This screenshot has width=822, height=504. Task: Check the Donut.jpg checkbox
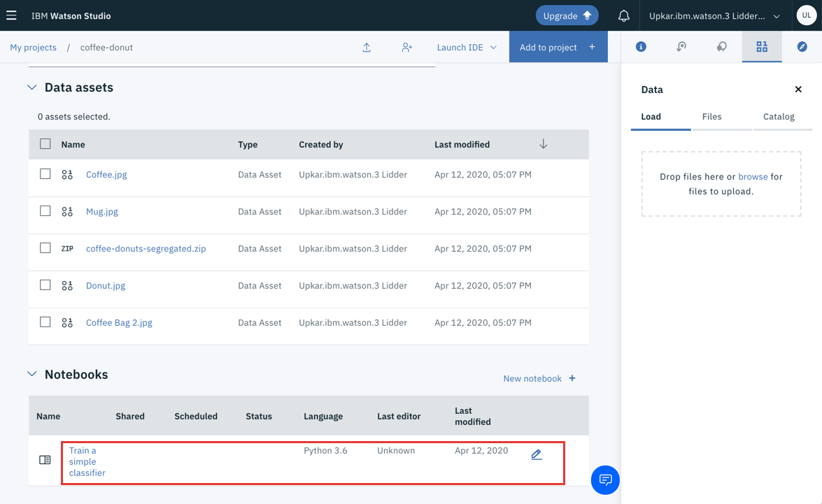pos(45,285)
